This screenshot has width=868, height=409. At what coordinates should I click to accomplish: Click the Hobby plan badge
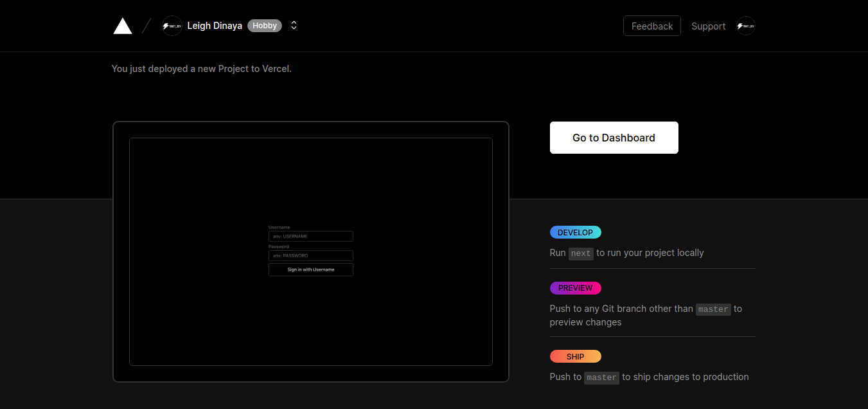pos(265,26)
